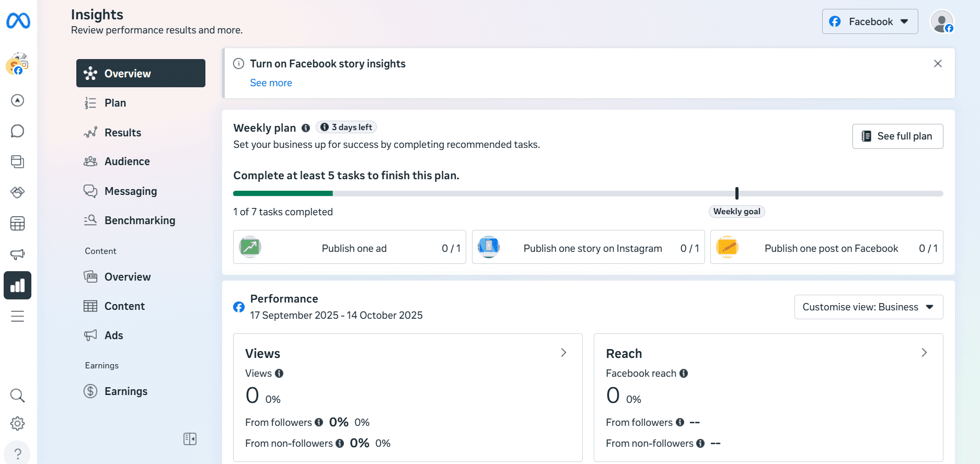
Task: Open the handshake partnerships icon
Action: (17, 192)
